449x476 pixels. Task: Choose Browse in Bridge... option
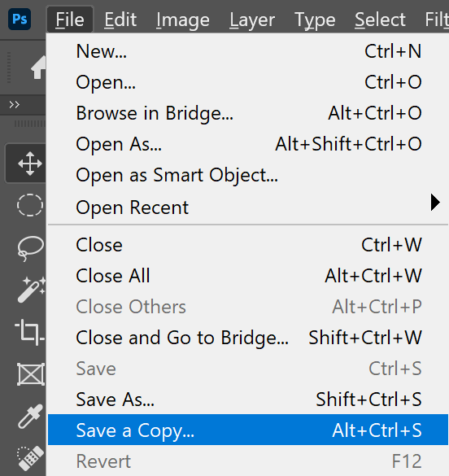[248, 113]
